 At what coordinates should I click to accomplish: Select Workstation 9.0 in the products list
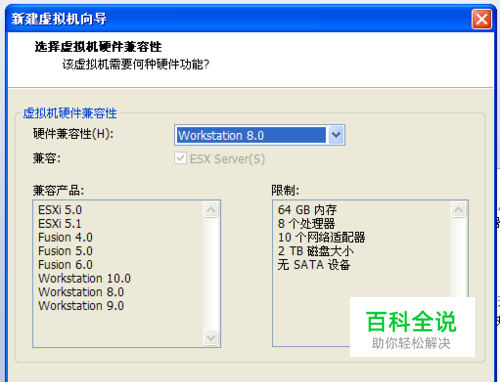(81, 306)
